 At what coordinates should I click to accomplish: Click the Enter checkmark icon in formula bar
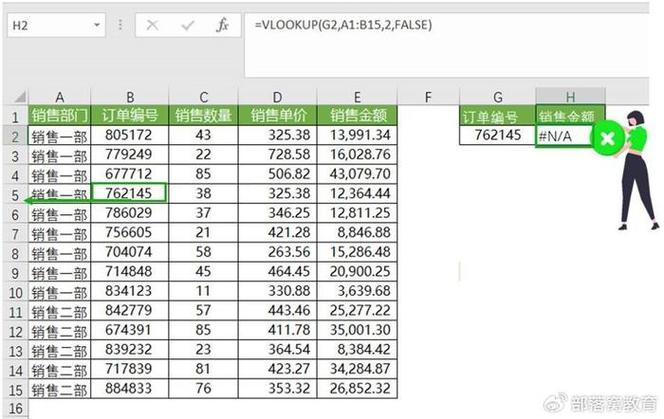(x=187, y=25)
